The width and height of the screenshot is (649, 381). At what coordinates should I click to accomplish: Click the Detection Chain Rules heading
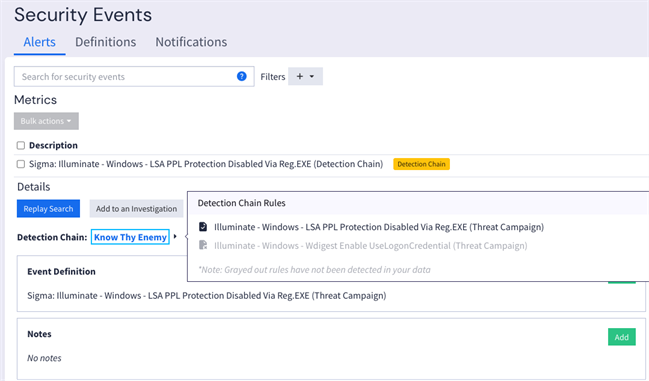tap(241, 203)
